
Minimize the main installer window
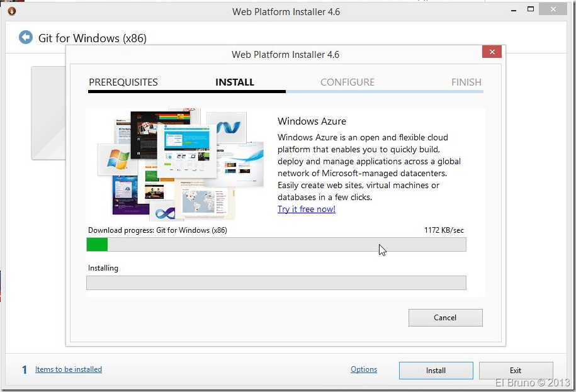click(509, 10)
